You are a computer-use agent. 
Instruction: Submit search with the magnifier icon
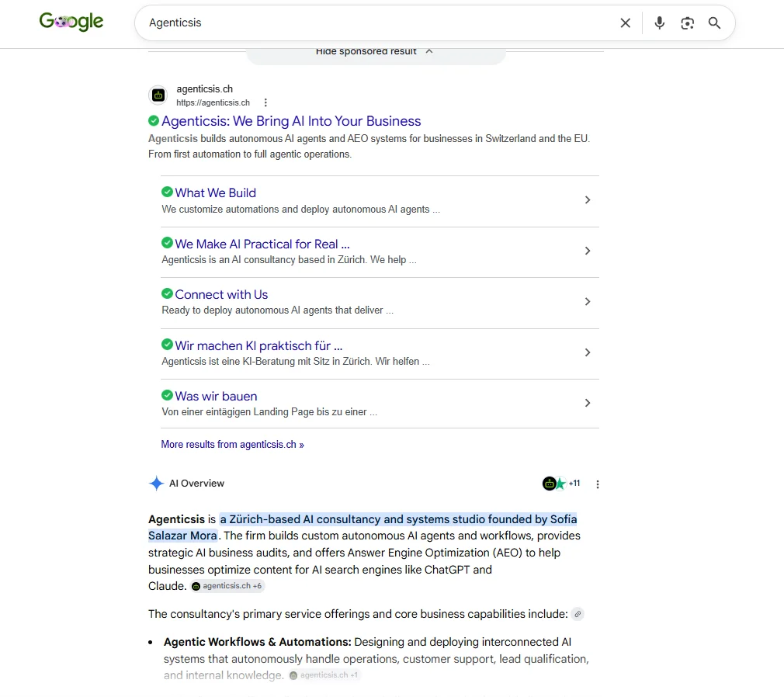click(714, 23)
